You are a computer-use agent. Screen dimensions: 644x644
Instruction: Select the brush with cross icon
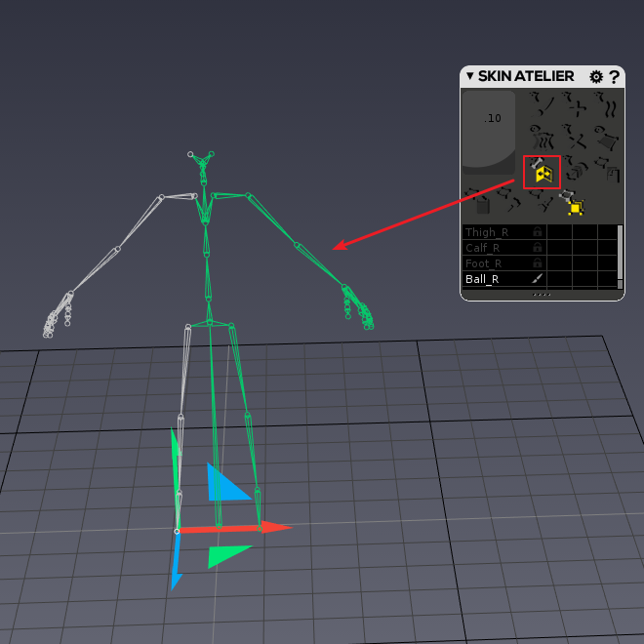click(574, 138)
